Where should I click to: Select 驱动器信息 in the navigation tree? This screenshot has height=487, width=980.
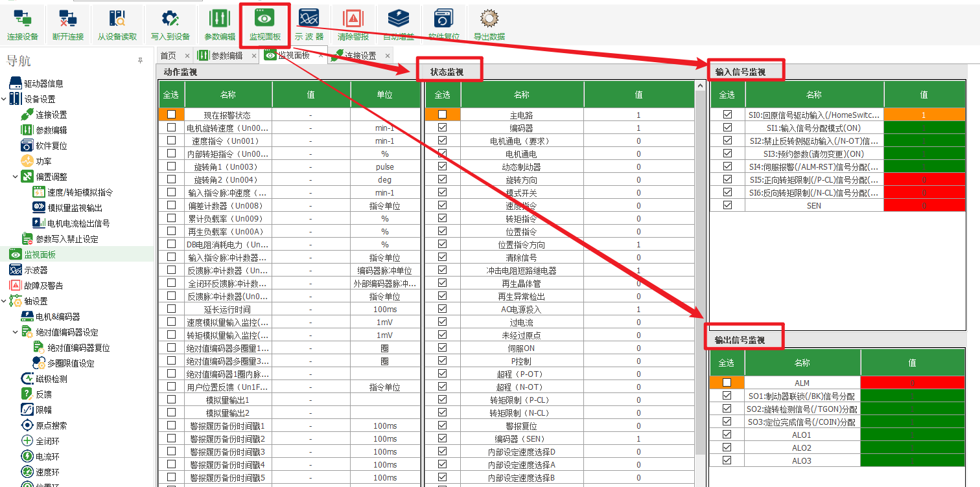tap(43, 84)
